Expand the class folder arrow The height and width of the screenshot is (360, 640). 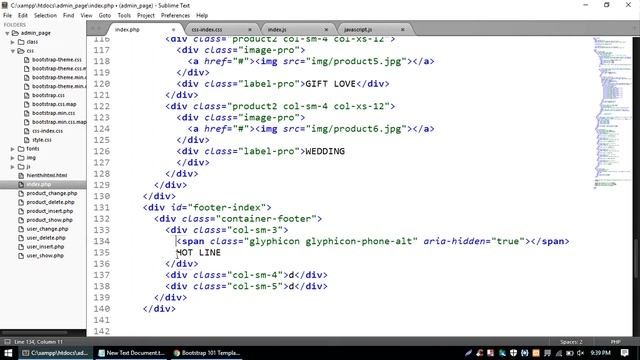pyautogui.click(x=13, y=42)
